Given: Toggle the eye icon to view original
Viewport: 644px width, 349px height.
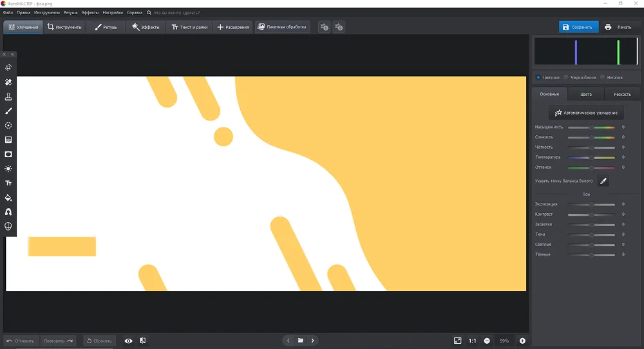Looking at the screenshot, I should [128, 341].
